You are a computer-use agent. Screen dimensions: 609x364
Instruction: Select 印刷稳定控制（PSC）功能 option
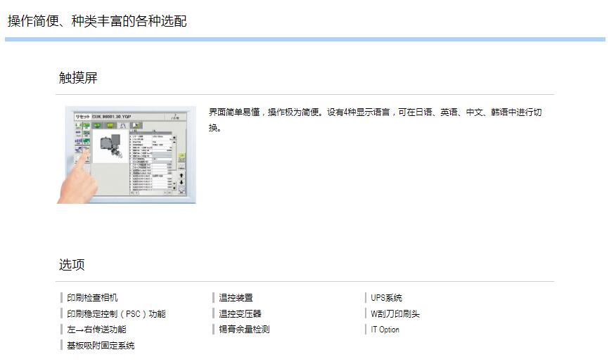click(116, 314)
